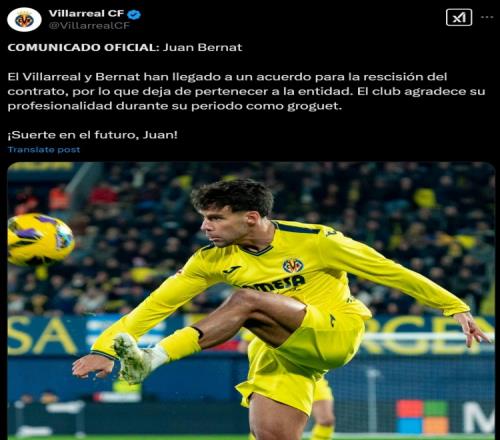Open the Villarreal CF profile avatar
Viewport: 500px width, 440px height.
pos(24,20)
